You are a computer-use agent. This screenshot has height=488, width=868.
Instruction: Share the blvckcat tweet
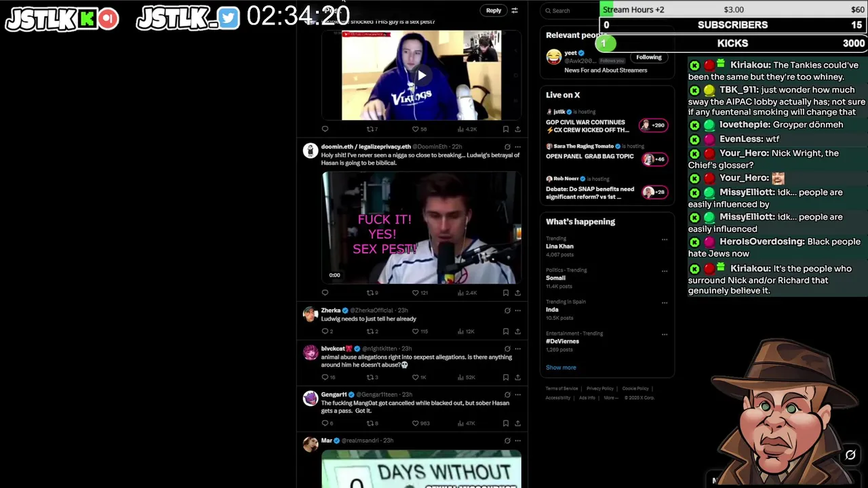point(517,377)
